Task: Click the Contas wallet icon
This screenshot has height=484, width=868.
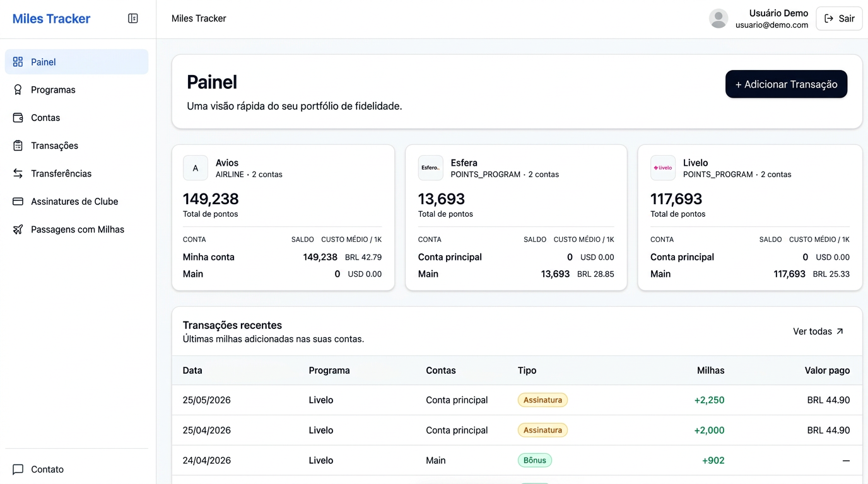Action: 18,118
